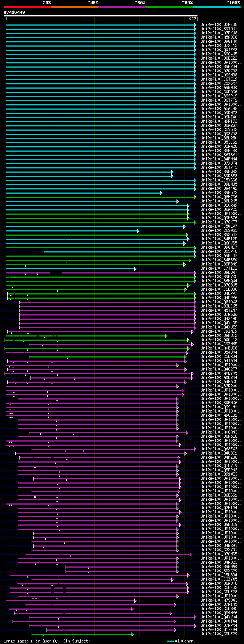
Task: Click hit label UniRef100_B9H522
Action: [219, 193]
